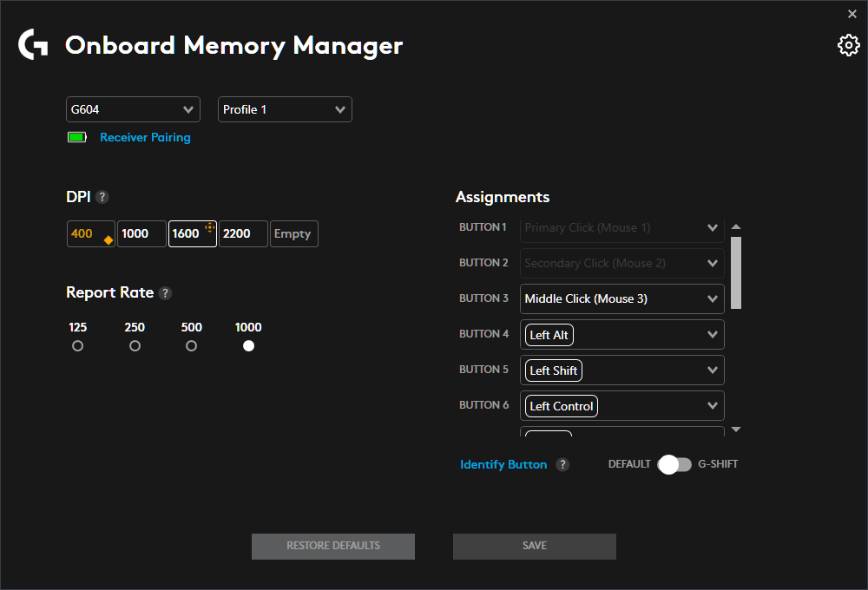Click the Receiver Pairing link
868x590 pixels.
pos(145,137)
